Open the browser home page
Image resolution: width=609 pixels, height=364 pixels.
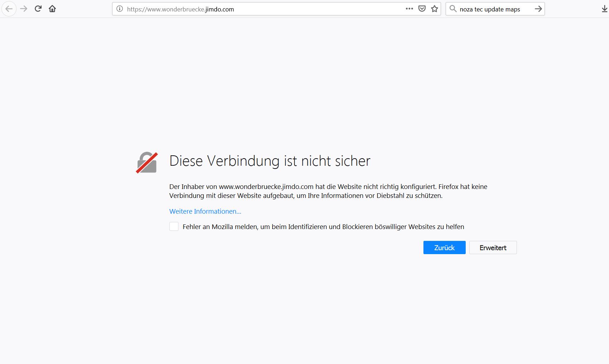pos(52,9)
